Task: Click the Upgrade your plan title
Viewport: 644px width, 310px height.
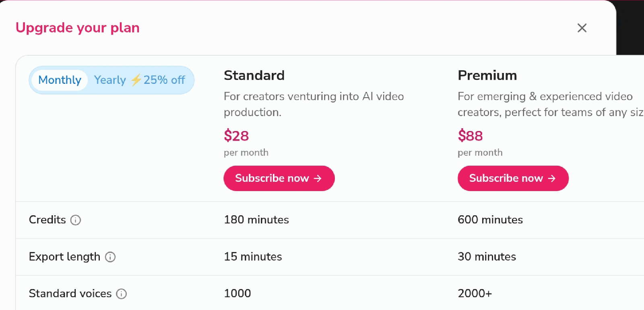Action: pos(78,28)
